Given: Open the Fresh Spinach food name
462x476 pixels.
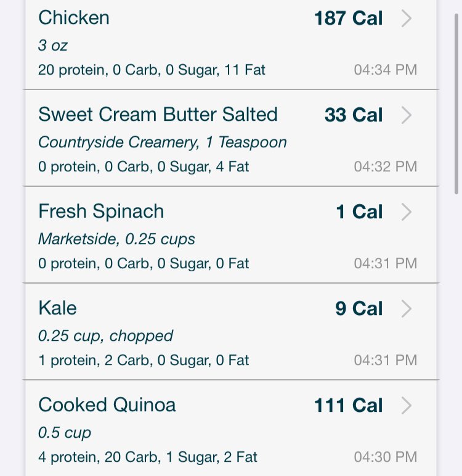Looking at the screenshot, I should 101,211.
